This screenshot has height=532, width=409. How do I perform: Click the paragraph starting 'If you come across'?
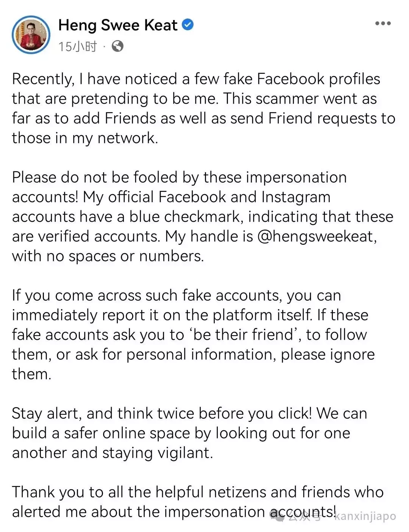tap(193, 334)
